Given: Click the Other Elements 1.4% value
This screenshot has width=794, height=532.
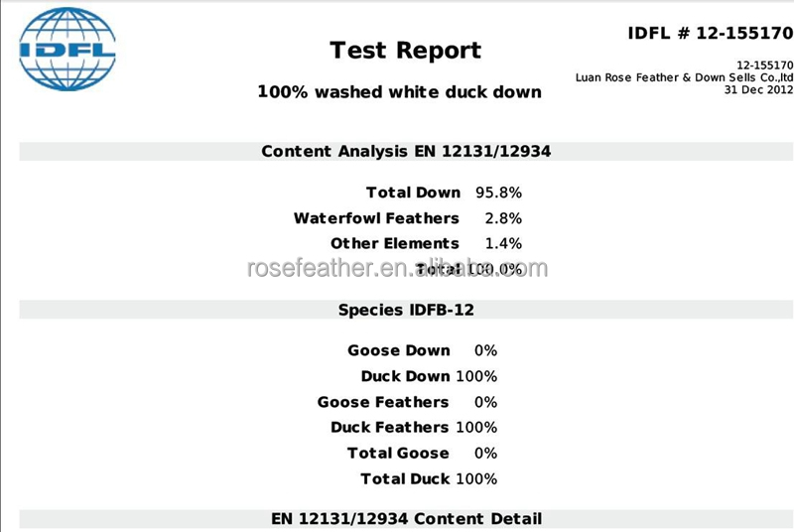Looking at the screenshot, I should [x=503, y=243].
